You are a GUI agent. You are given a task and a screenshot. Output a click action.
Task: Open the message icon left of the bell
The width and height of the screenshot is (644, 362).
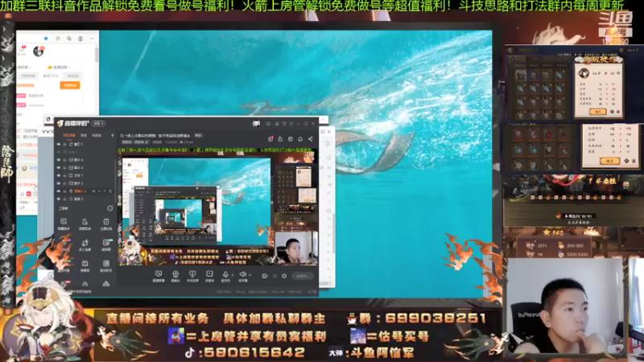point(291,139)
